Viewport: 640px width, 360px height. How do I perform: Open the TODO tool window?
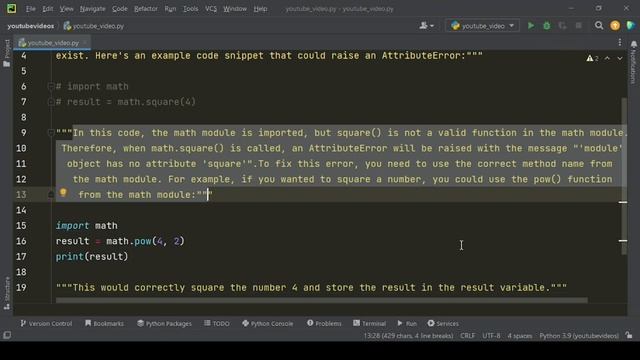coord(217,323)
